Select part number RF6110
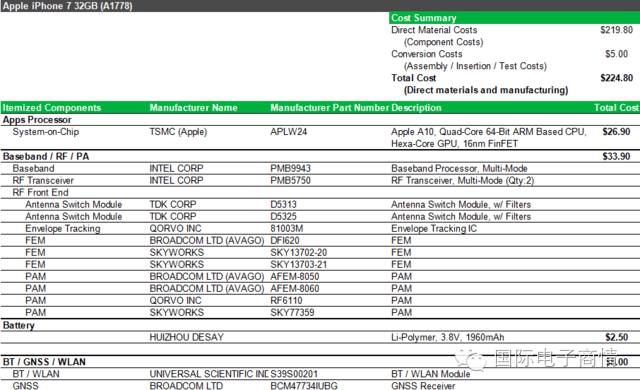 click(287, 301)
